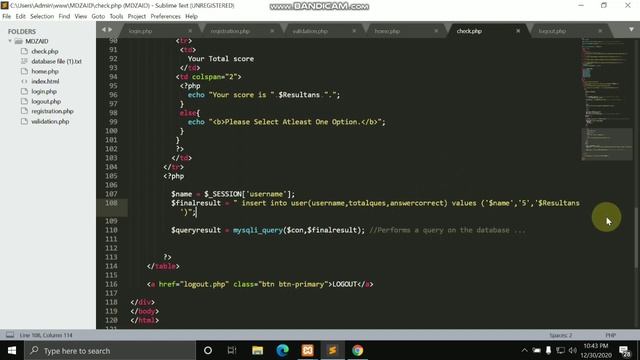Open the notification center icon
Screen dimensions: 640x360
tap(624, 350)
